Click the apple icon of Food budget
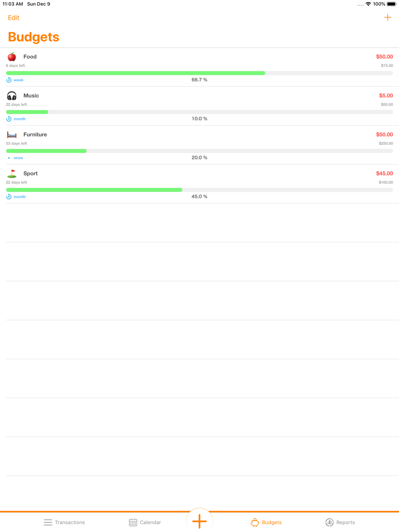 [x=12, y=57]
